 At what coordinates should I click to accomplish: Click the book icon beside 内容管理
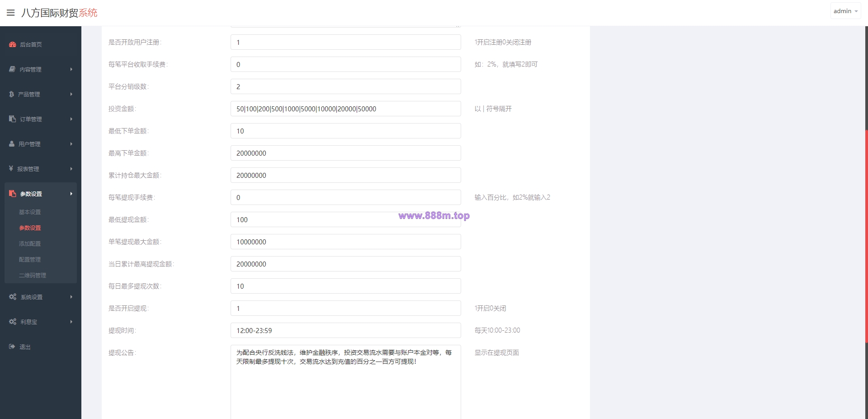[x=12, y=69]
